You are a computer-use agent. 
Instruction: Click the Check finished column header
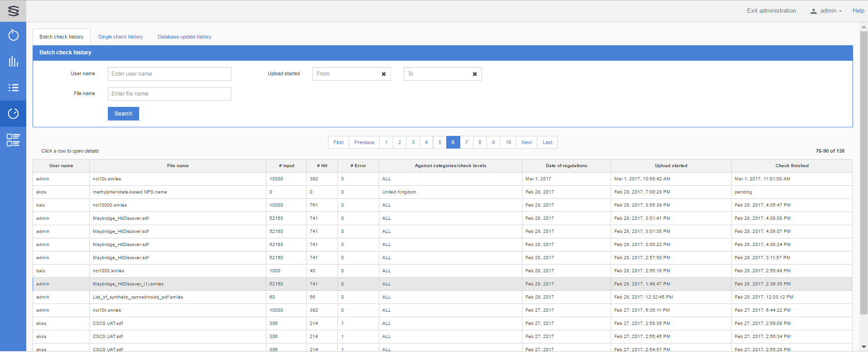coord(792,166)
